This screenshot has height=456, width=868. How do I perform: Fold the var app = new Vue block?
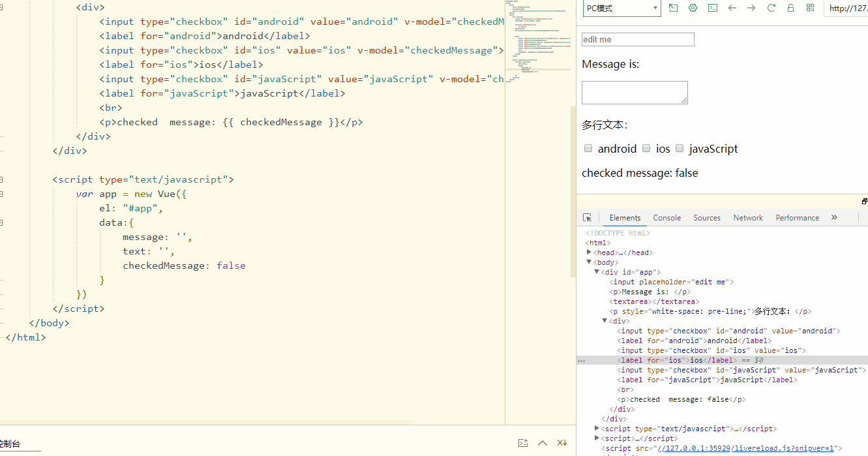(x=2, y=194)
